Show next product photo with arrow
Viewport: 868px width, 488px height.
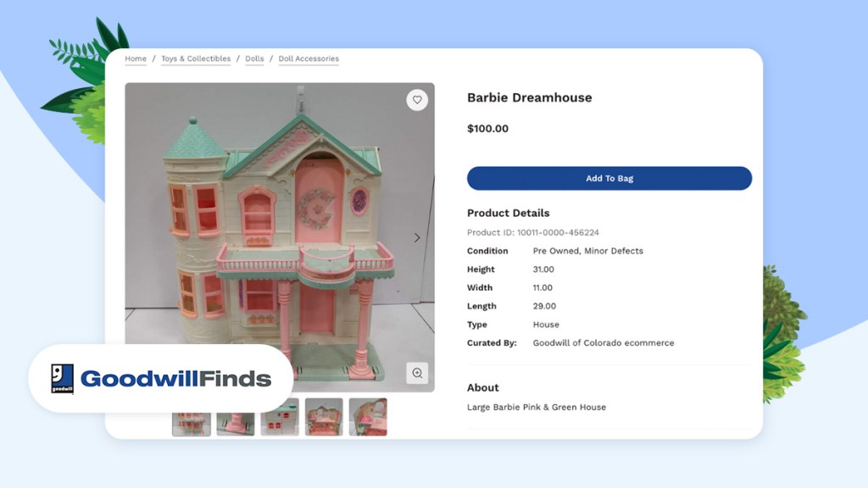click(417, 237)
